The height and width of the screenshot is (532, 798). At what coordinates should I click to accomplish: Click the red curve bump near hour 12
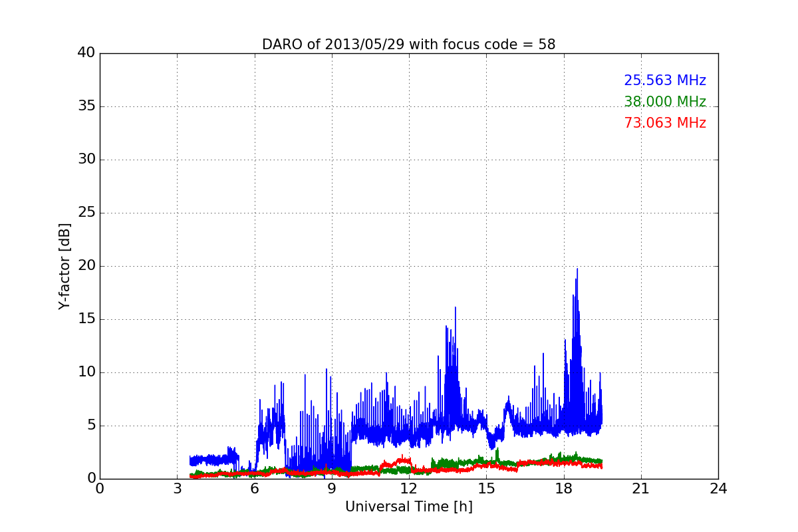[x=402, y=459]
